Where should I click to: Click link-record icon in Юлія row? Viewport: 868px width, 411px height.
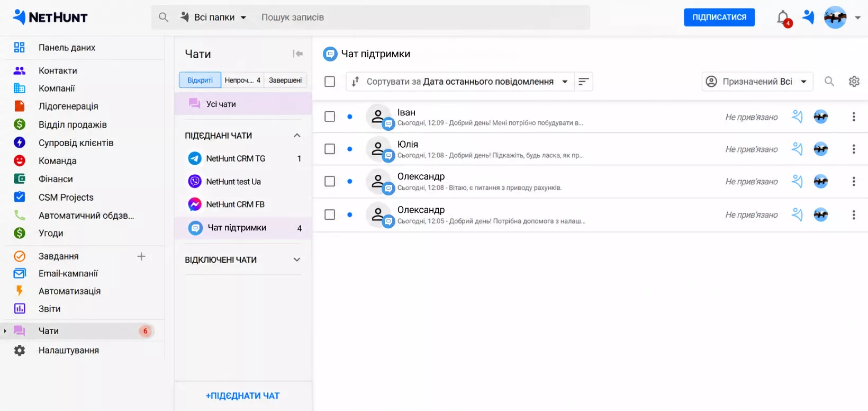coord(797,149)
